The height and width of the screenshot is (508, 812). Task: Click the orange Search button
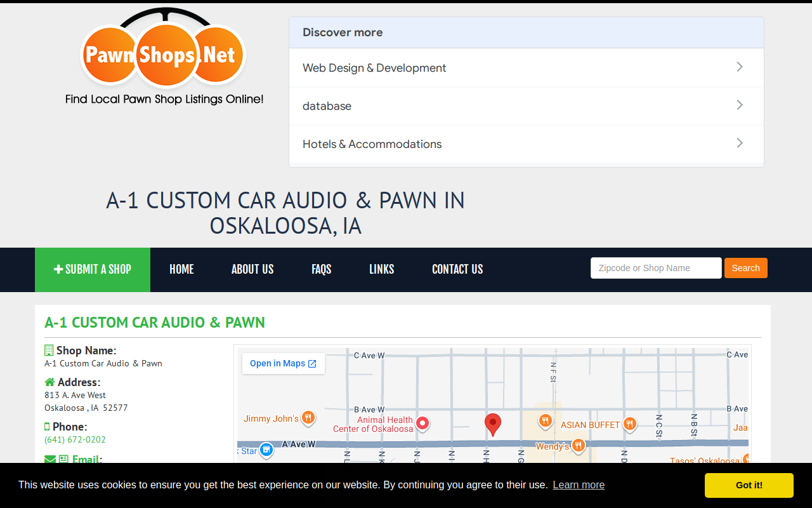tap(746, 268)
